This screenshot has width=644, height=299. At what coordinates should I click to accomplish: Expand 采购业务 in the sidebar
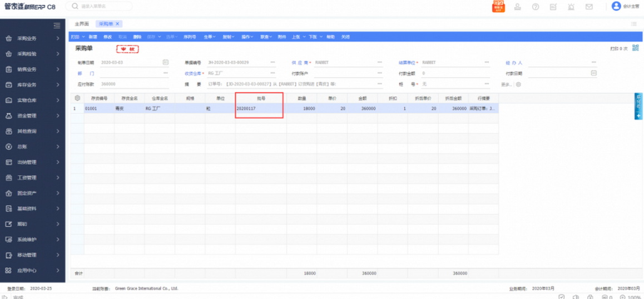(x=32, y=39)
